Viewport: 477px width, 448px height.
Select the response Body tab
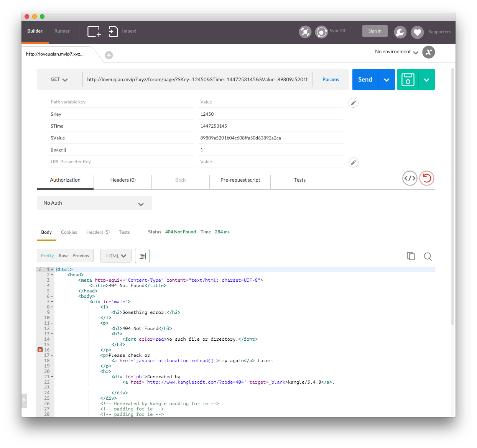[46, 232]
